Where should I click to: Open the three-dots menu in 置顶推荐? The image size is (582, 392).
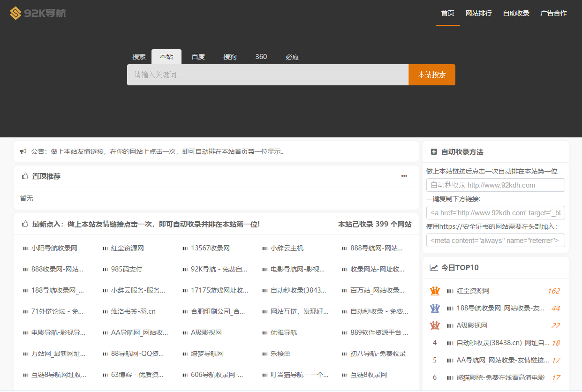404,176
